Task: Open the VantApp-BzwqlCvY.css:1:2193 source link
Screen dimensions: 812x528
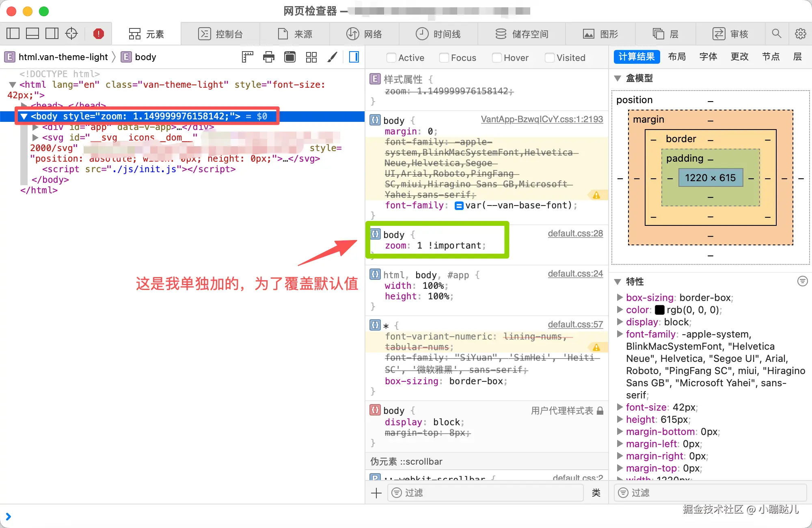Action: point(542,119)
